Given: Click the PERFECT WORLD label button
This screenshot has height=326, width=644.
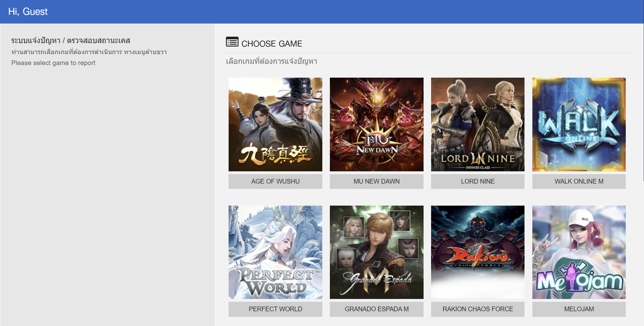Looking at the screenshot, I should [275, 309].
